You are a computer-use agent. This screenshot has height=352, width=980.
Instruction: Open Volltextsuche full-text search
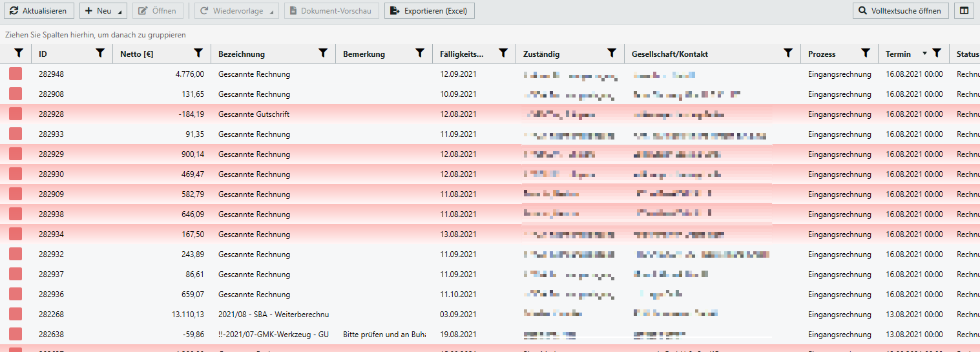pyautogui.click(x=901, y=11)
